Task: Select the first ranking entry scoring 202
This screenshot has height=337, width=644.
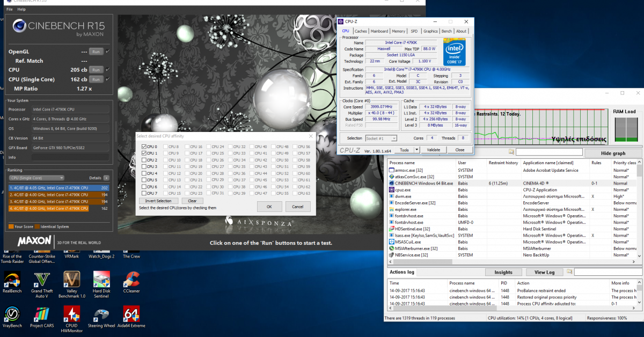Action: click(59, 188)
